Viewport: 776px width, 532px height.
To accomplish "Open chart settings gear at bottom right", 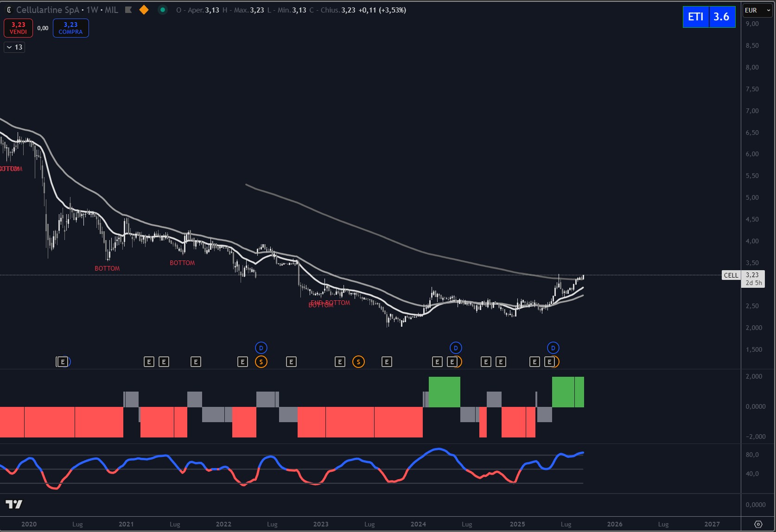I will tap(758, 524).
